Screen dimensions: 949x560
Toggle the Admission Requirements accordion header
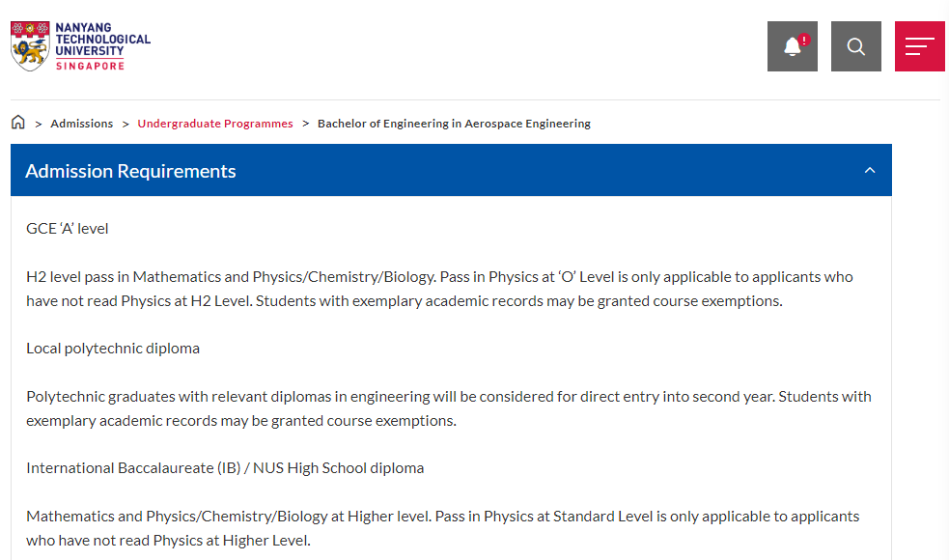(451, 170)
